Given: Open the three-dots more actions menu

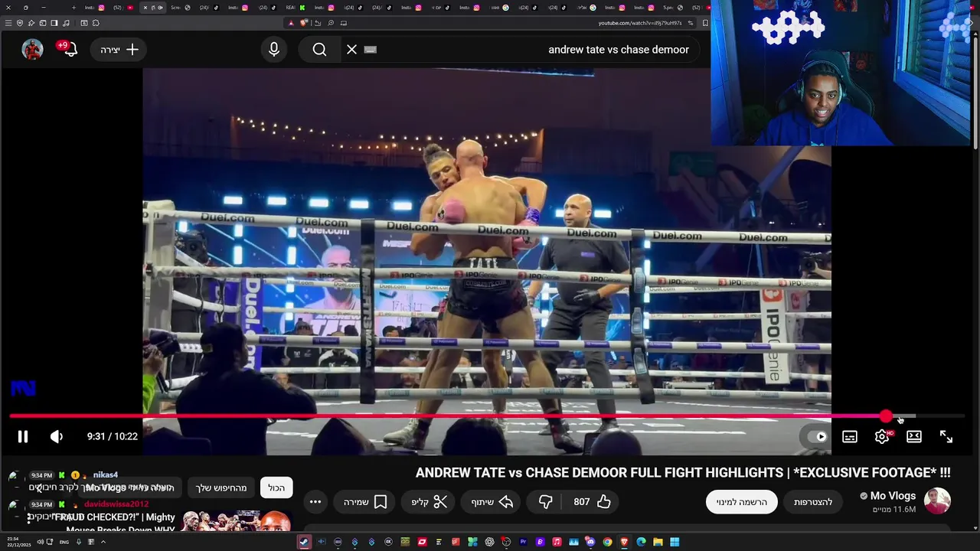Looking at the screenshot, I should tap(315, 502).
